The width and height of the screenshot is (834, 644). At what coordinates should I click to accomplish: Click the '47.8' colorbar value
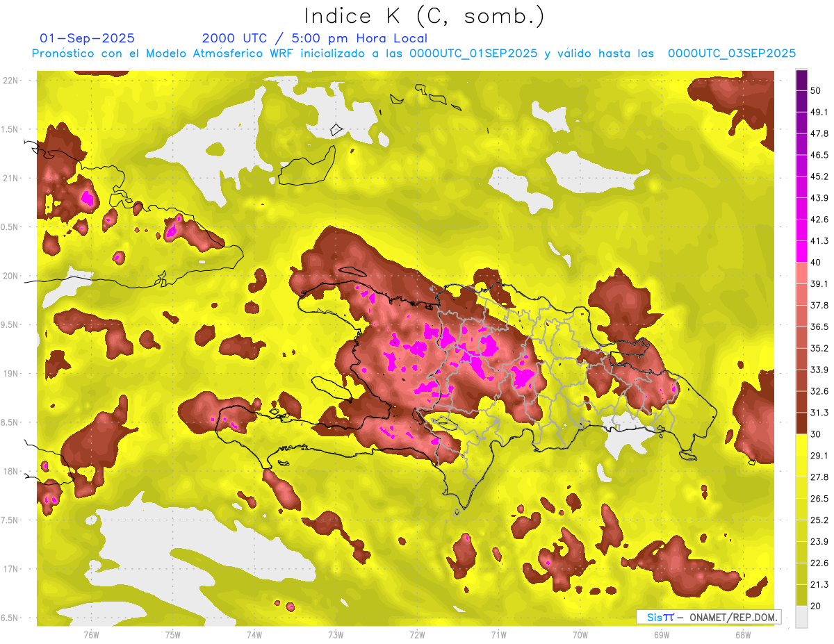click(x=819, y=133)
